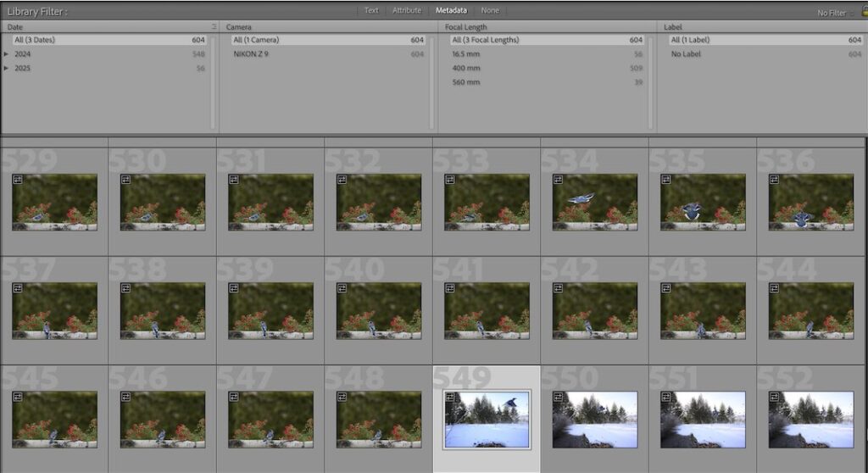The width and height of the screenshot is (868, 473).
Task: Choose the None filter tab
Action: (489, 10)
